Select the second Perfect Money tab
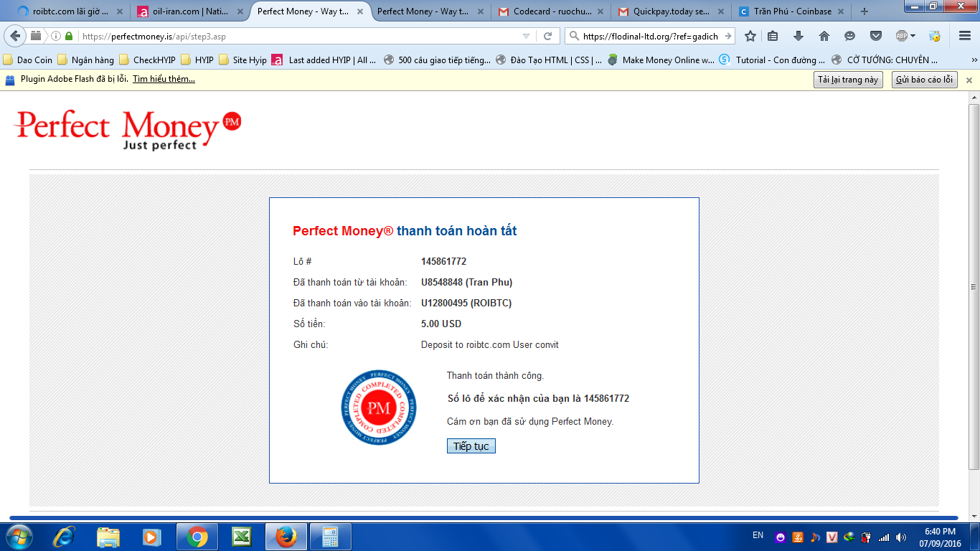 click(429, 11)
